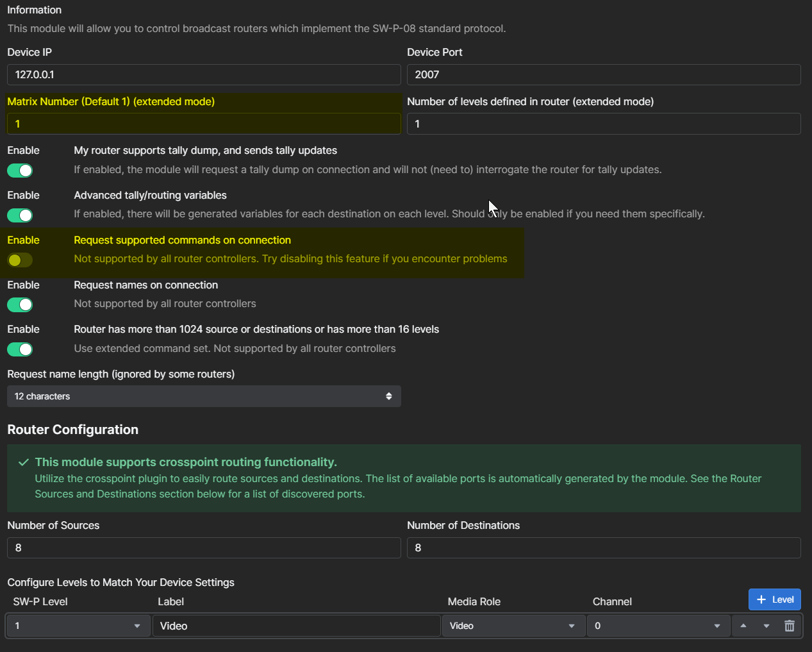This screenshot has width=812, height=652.
Task: Click the sort arrows on name length selector
Action: (x=388, y=396)
